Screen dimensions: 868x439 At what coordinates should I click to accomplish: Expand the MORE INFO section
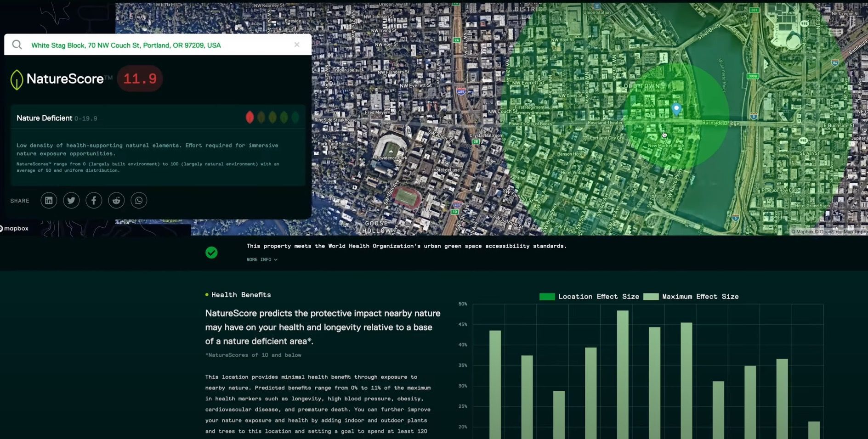pos(262,259)
